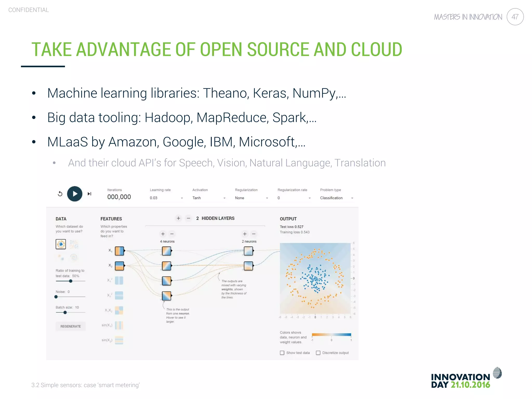The image size is (532, 399).
Task: Open the Activation dropdown showing Tanh
Action: (209, 198)
